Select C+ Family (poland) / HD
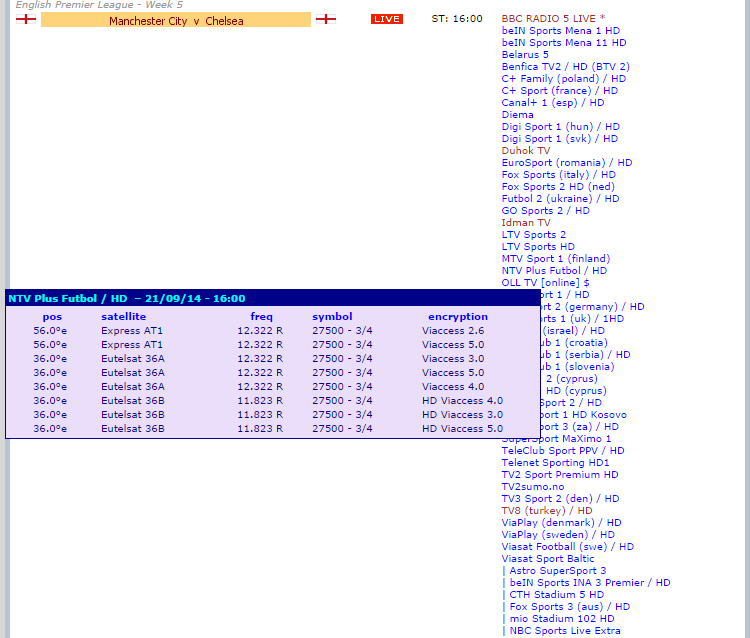The height and width of the screenshot is (638, 750). pyautogui.click(x=563, y=78)
